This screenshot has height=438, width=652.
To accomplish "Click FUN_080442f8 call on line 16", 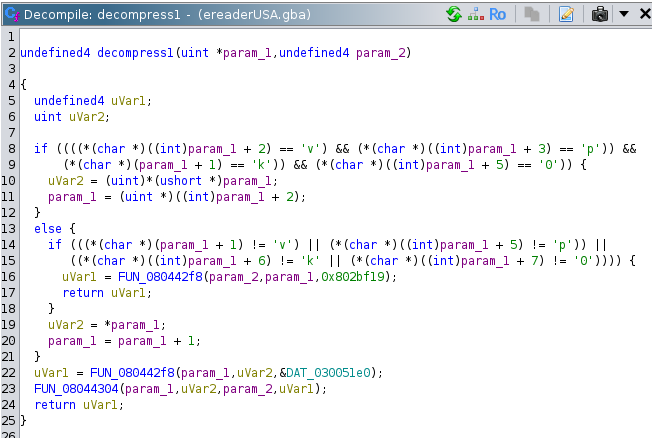I will 160,277.
